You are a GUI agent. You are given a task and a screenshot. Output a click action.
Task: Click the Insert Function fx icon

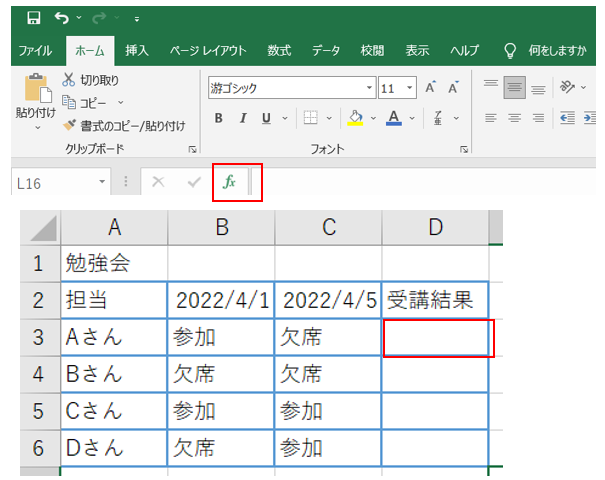(x=229, y=182)
